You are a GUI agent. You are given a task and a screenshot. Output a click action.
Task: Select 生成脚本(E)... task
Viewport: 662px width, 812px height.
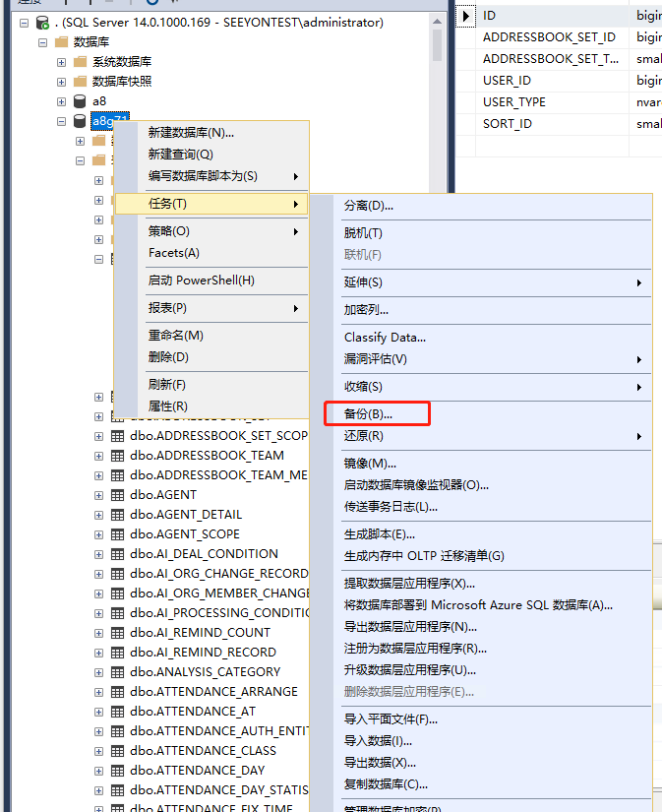tap(481, 533)
